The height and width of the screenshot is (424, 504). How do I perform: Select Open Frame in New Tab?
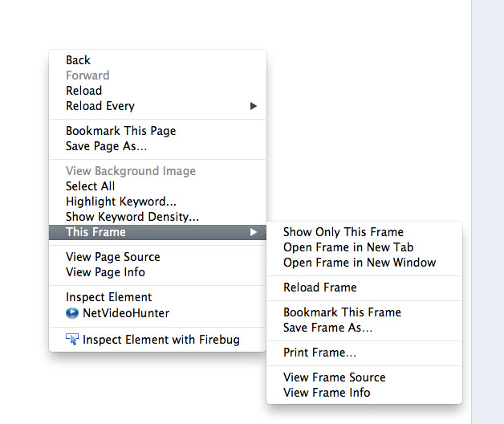click(348, 247)
